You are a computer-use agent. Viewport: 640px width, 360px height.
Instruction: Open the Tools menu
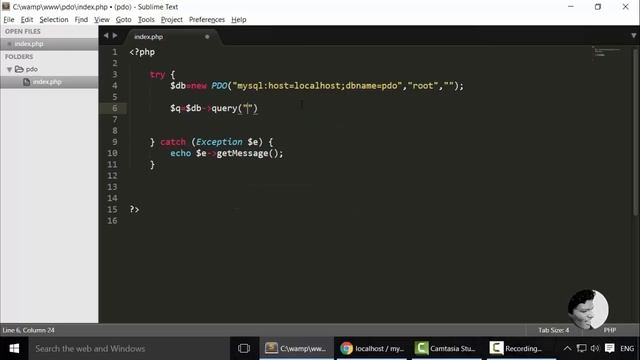click(146, 20)
